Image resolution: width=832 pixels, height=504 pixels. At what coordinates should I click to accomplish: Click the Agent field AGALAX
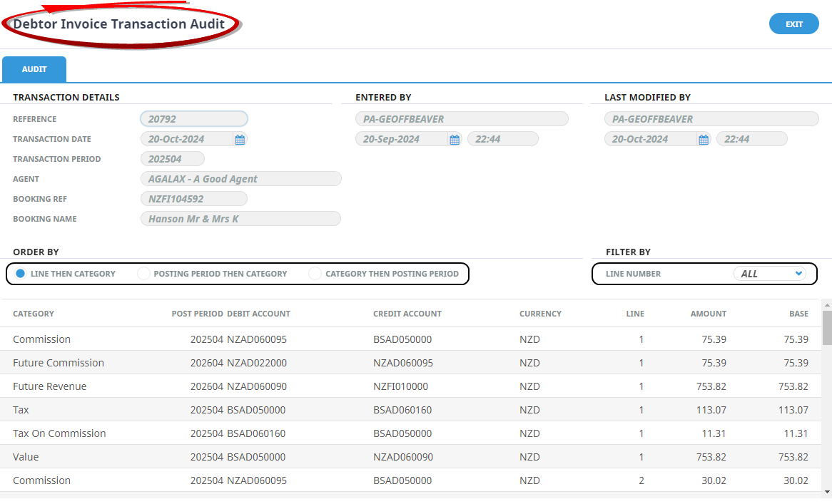[x=240, y=179]
